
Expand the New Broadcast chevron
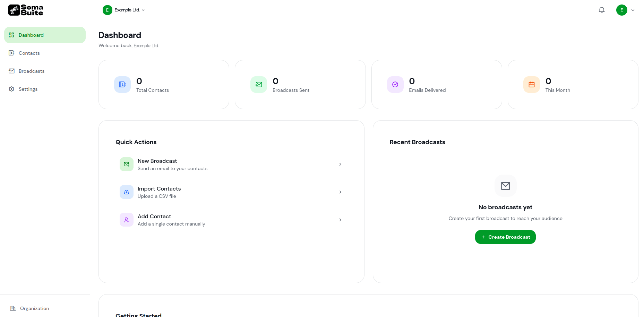click(340, 164)
